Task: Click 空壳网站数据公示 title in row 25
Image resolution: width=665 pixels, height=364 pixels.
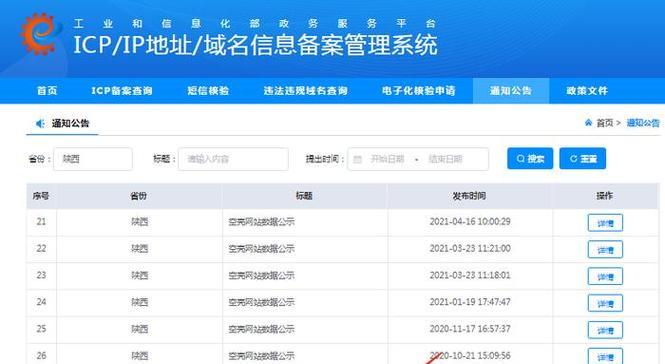Action: click(261, 329)
